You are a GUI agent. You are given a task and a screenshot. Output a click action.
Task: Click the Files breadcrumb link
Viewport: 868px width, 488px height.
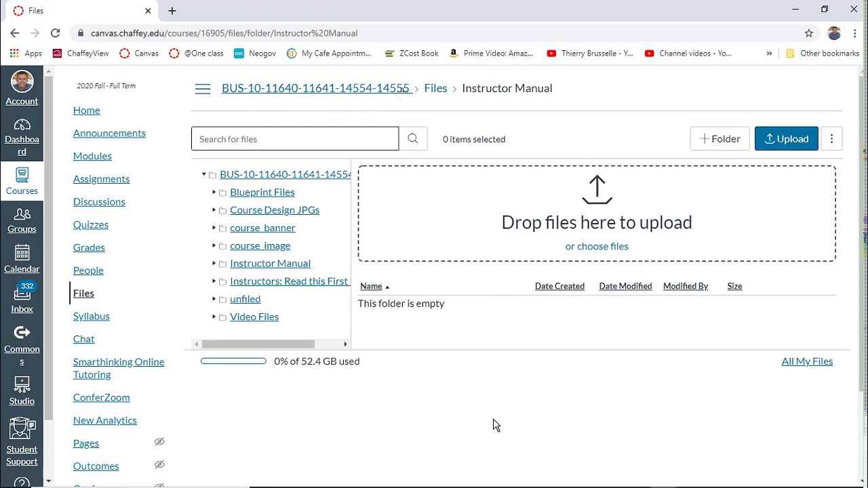tap(435, 88)
